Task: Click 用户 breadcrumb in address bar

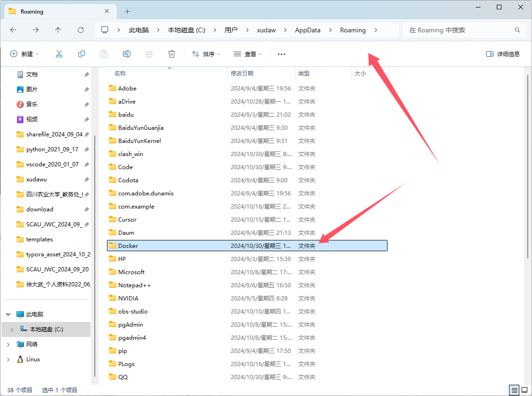Action: (231, 30)
